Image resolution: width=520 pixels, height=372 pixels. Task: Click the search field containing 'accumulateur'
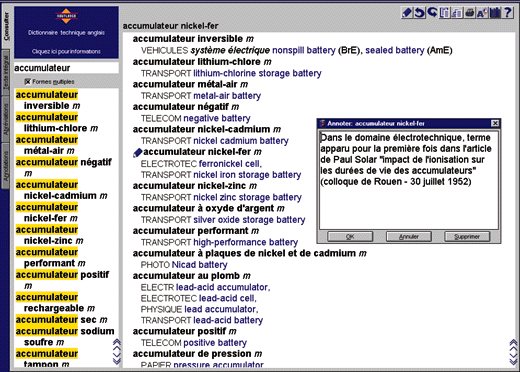66,68
